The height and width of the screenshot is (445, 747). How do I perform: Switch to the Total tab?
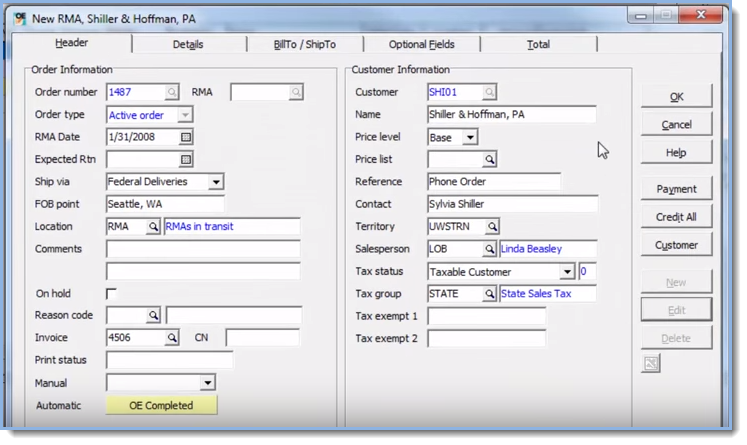[x=538, y=44]
